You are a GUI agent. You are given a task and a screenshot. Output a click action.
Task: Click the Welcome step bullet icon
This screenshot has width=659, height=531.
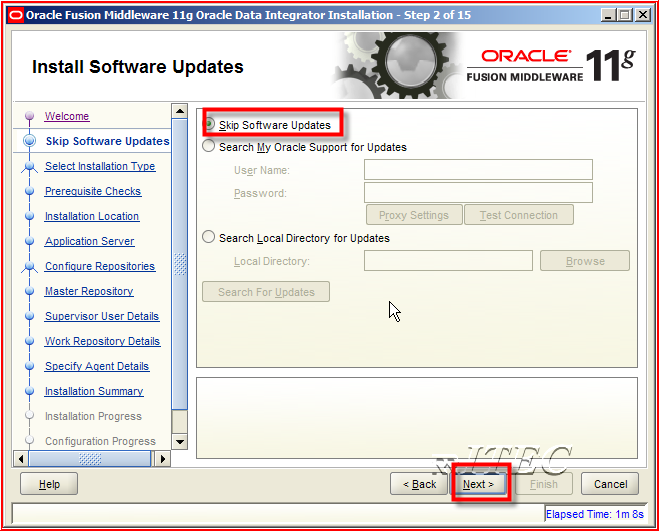29,116
